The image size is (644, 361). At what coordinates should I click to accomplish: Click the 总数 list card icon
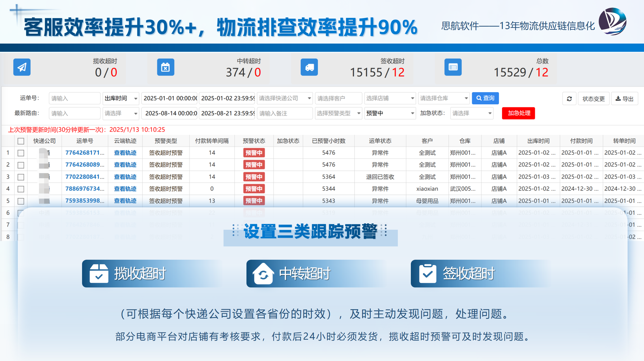tap(453, 67)
